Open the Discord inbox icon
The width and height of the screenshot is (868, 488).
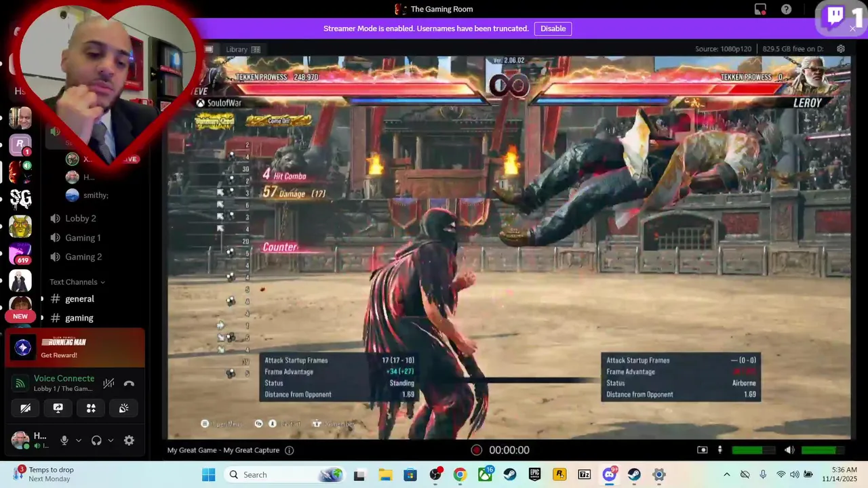pyautogui.click(x=760, y=9)
